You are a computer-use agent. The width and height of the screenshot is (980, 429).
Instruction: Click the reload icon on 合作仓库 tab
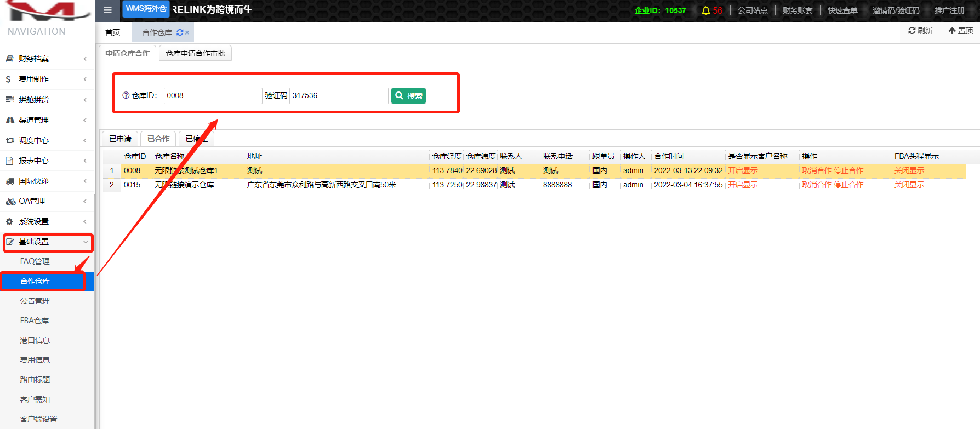[x=179, y=32]
